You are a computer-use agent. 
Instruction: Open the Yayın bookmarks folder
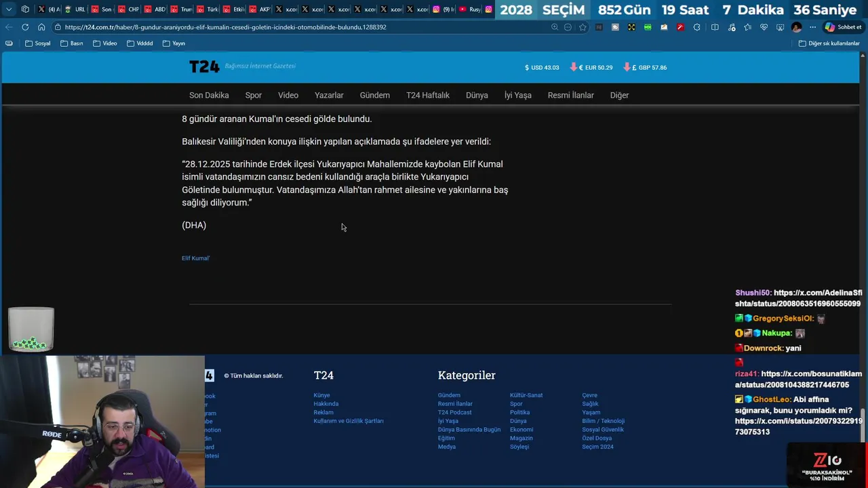pos(174,43)
